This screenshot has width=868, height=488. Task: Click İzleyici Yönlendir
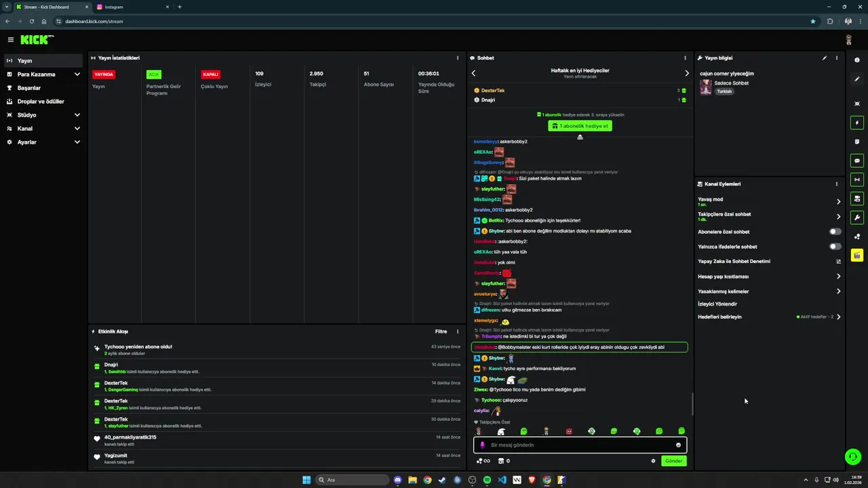click(717, 304)
